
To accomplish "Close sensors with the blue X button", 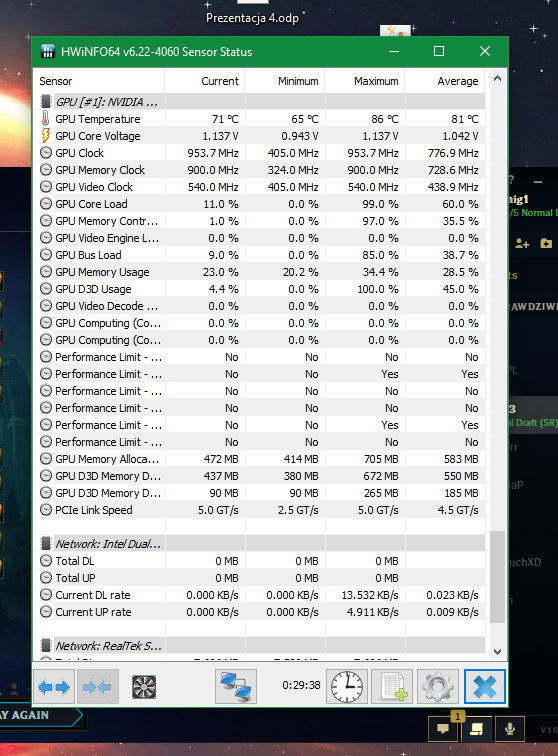I will [485, 687].
